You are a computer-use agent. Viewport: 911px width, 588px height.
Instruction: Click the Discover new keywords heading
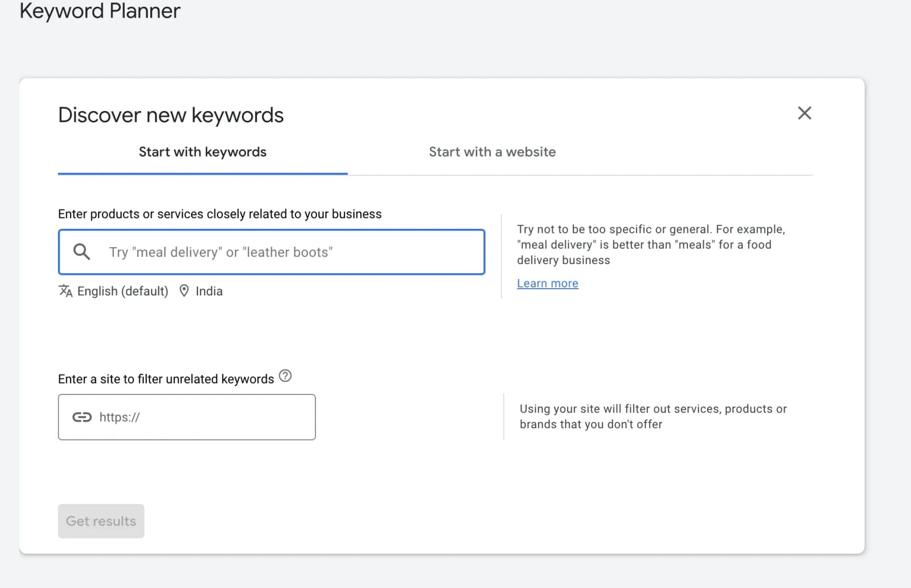171,115
